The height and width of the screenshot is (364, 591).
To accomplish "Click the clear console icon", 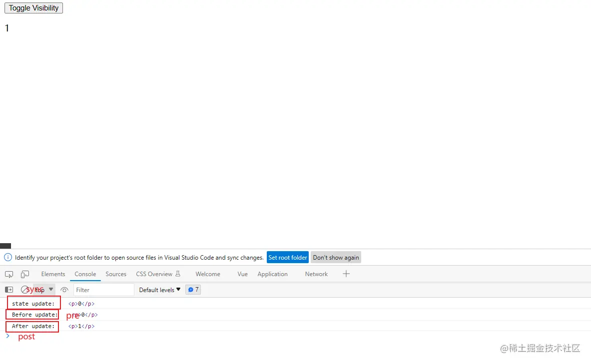I will pos(24,290).
